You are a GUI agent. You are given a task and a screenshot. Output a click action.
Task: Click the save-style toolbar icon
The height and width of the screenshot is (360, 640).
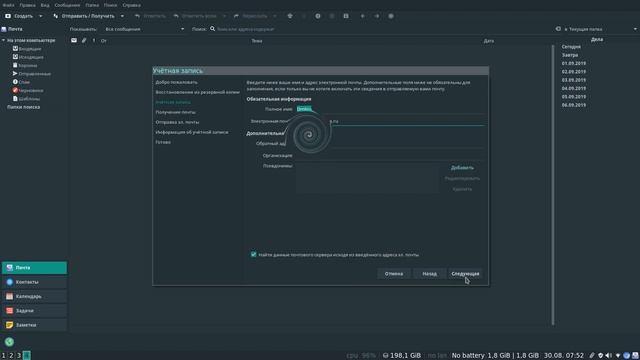(x=346, y=16)
